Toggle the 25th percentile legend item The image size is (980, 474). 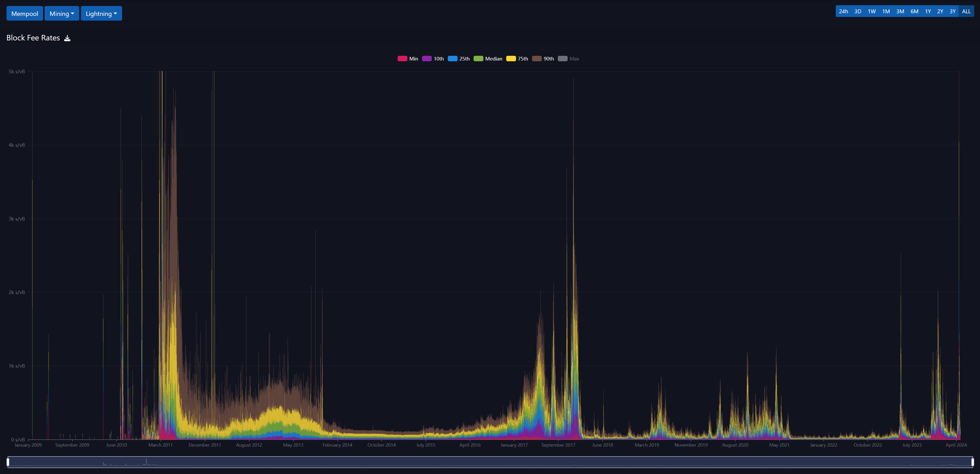452,59
